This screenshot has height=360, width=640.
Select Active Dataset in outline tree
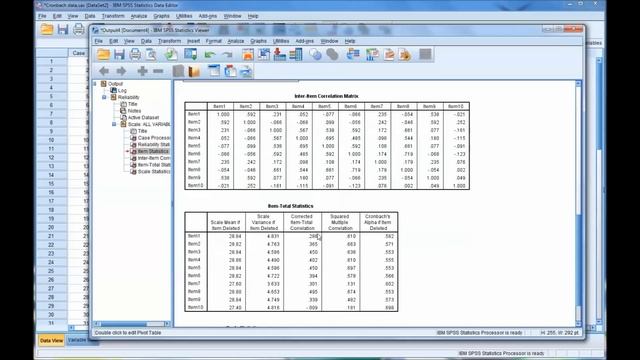point(143,118)
